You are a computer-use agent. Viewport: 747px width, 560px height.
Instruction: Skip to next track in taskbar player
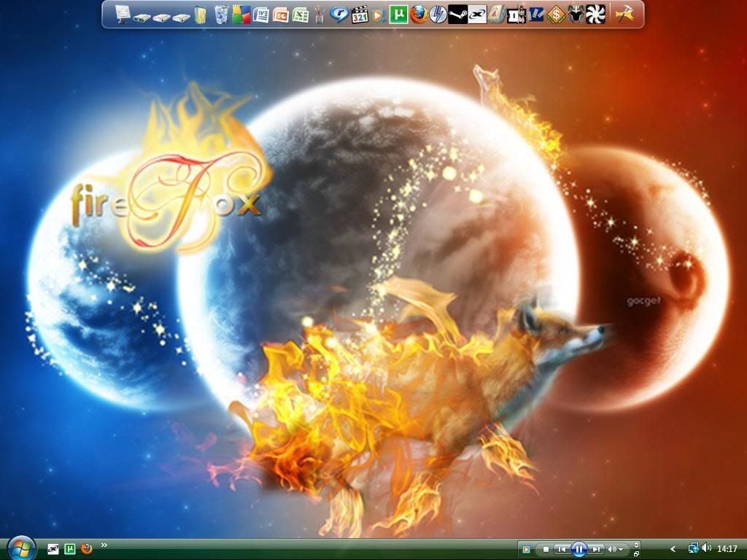[x=596, y=550]
